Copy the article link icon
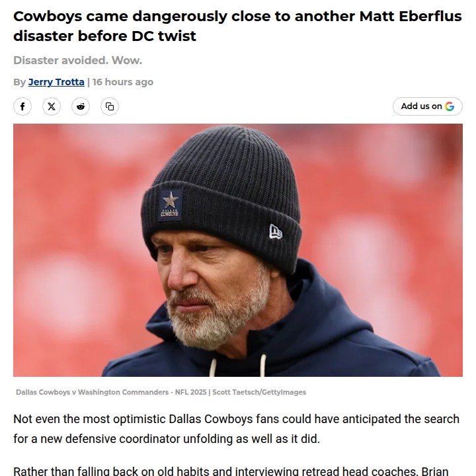This screenshot has width=476, height=476. (110, 106)
